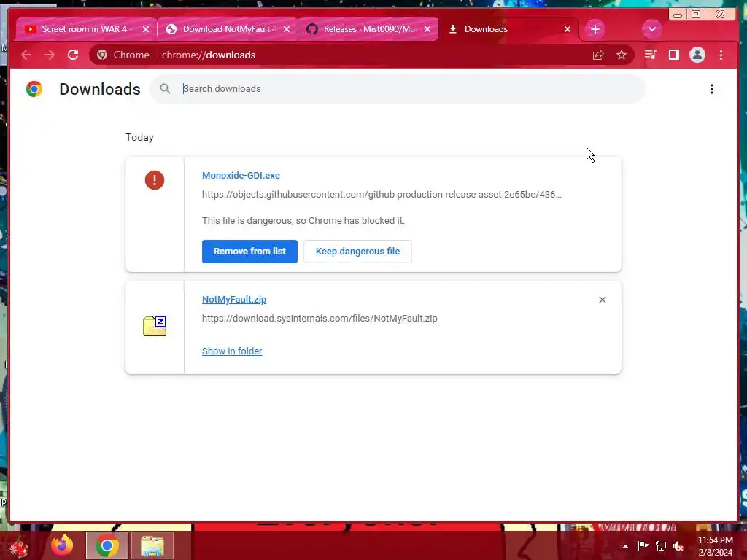Click the red danger warning icon
747x560 pixels.
click(x=155, y=180)
